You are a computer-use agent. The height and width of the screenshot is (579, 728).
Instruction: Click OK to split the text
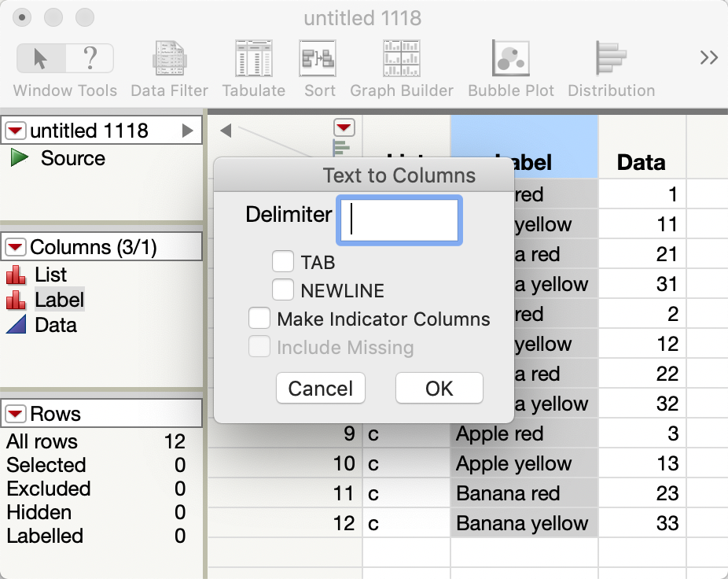[x=439, y=388]
